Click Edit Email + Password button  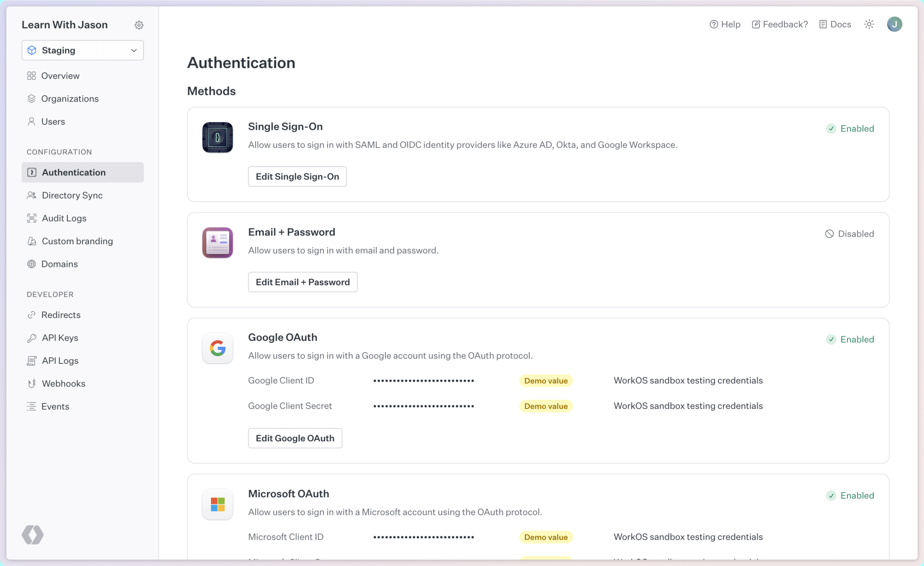(x=303, y=282)
